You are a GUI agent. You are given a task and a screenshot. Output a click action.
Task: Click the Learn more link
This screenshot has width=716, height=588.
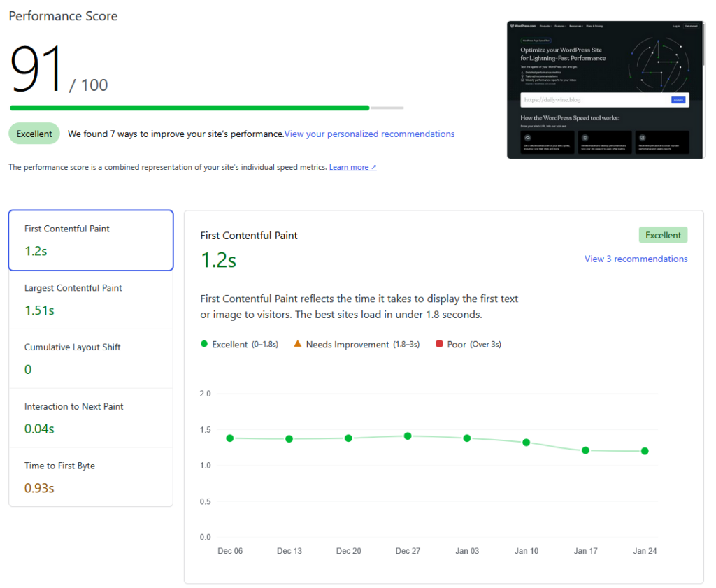pyautogui.click(x=352, y=167)
